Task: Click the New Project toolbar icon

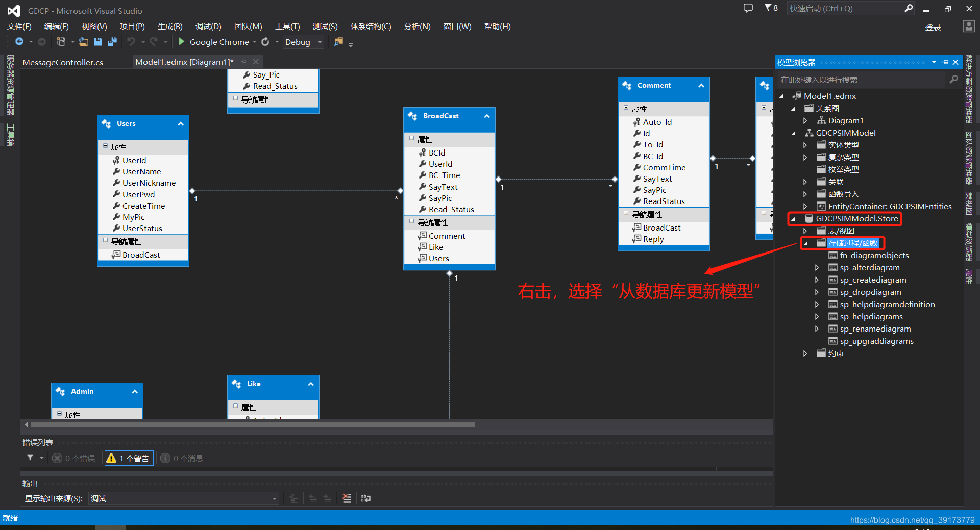Action: tap(61, 42)
